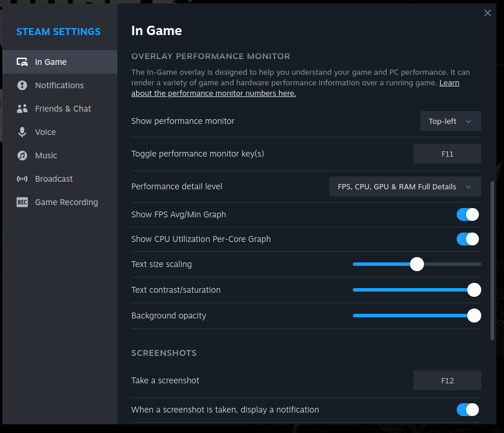Image resolution: width=504 pixels, height=433 pixels.
Task: Open the performance monitor numbers learn link
Action: (214, 93)
